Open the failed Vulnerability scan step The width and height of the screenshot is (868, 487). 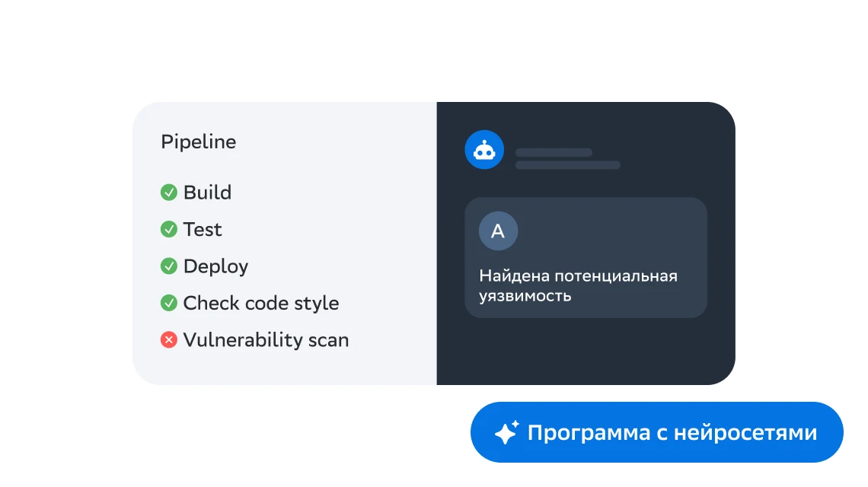coord(266,340)
